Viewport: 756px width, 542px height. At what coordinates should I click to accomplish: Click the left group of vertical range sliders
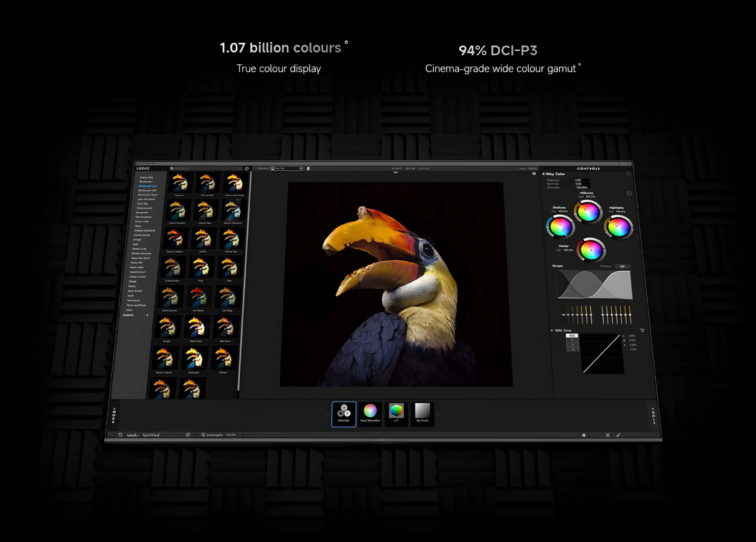coord(577,315)
